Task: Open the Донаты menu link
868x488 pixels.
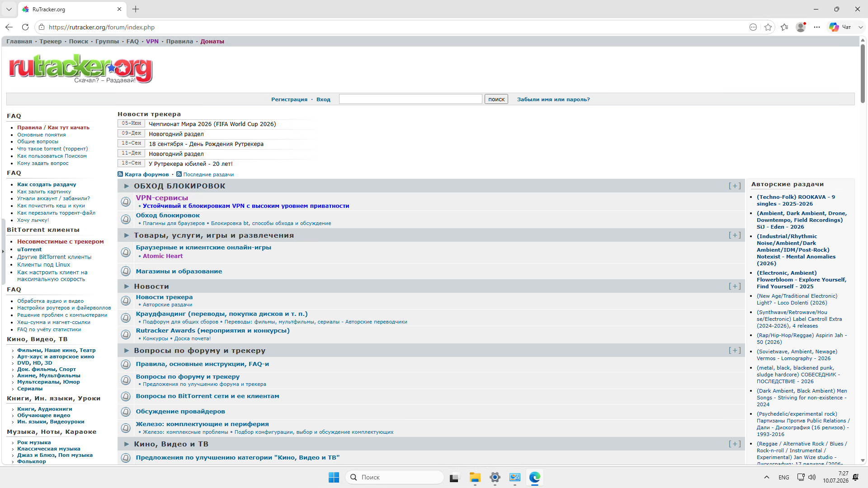Action: coord(212,41)
